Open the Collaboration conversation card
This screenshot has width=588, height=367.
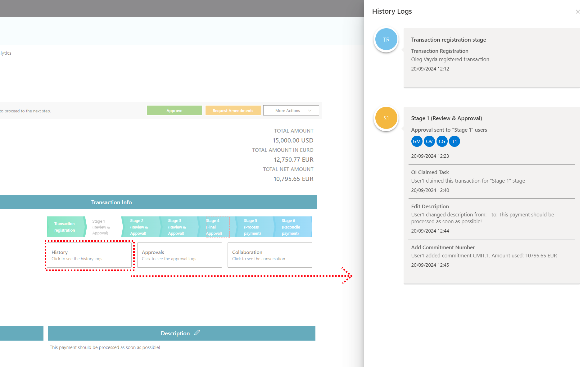(269, 255)
